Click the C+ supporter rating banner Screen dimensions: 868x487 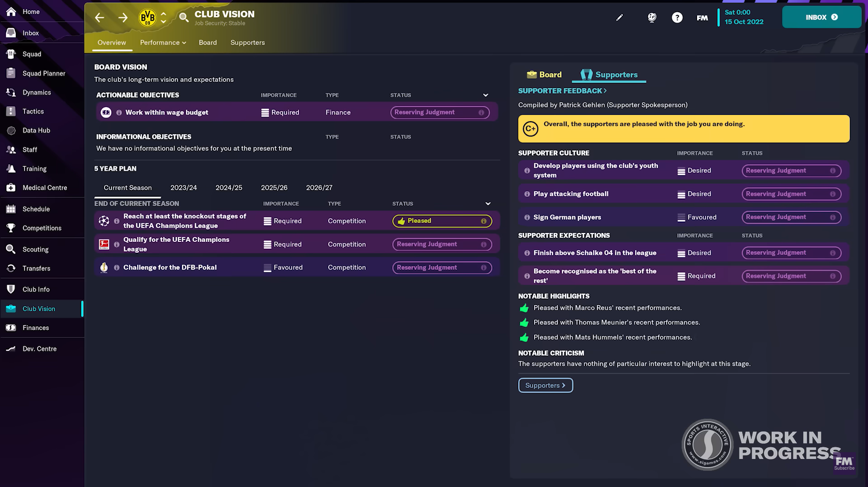(x=683, y=129)
